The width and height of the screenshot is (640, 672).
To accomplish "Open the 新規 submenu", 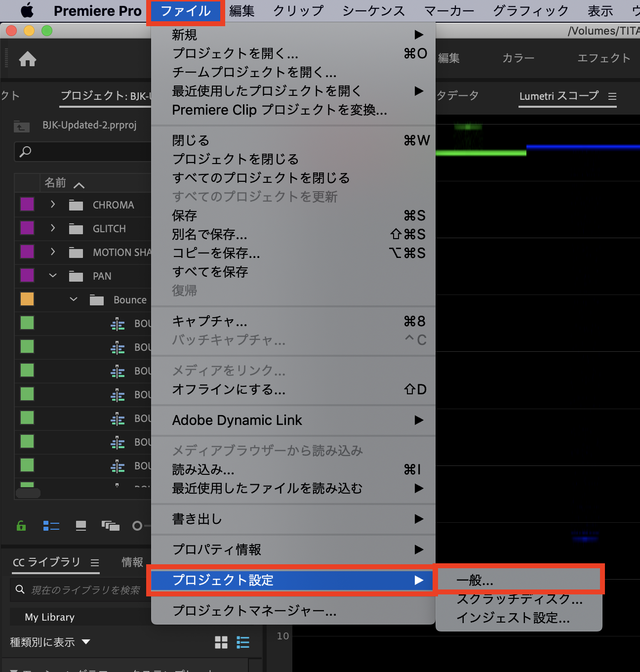I will (x=293, y=35).
